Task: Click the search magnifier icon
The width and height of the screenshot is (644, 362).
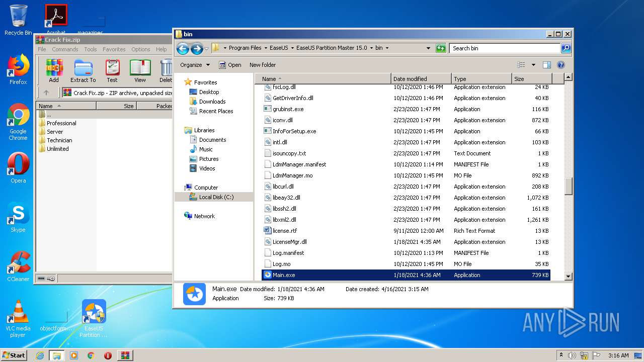Action: tap(566, 48)
